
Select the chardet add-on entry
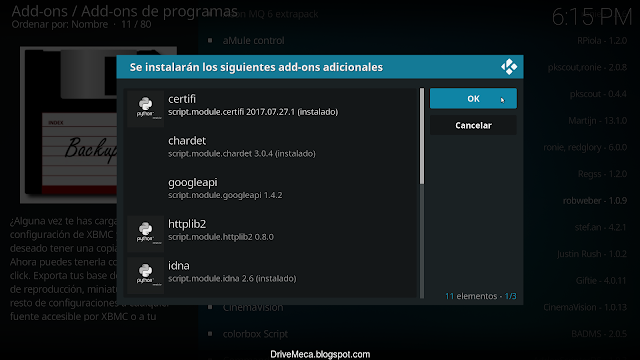(271, 150)
